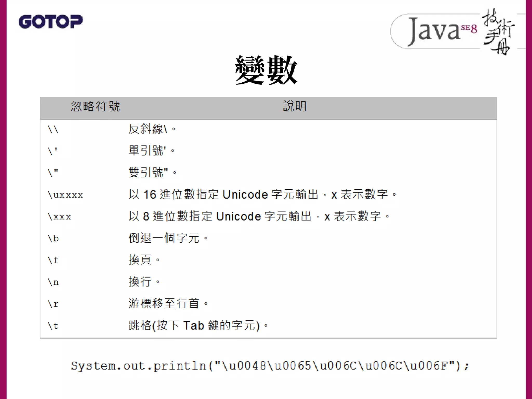This screenshot has height=399, width=532.
Task: Click the \n escape code cell
Action: pos(54,282)
